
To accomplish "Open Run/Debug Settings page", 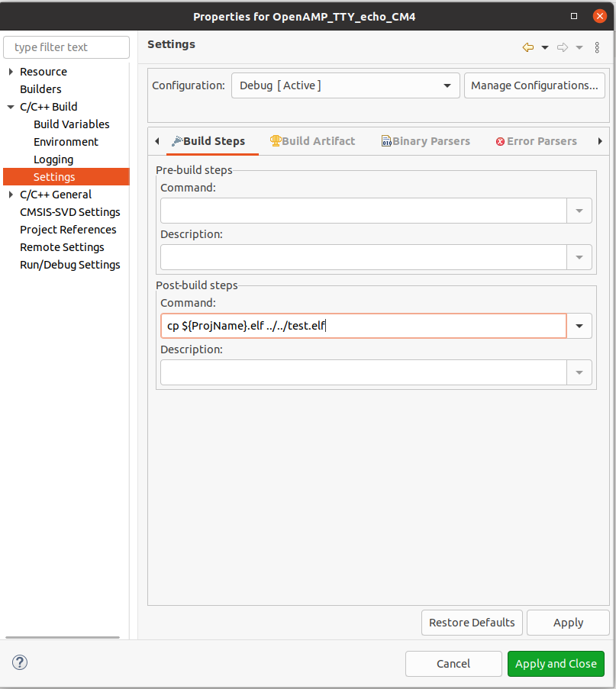I will (x=70, y=265).
